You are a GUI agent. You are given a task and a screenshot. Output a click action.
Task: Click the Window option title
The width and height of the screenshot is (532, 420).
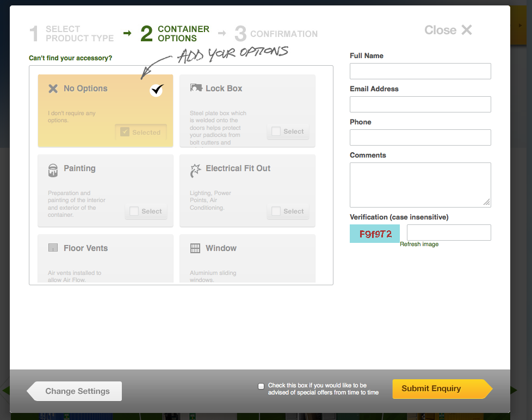(x=221, y=248)
